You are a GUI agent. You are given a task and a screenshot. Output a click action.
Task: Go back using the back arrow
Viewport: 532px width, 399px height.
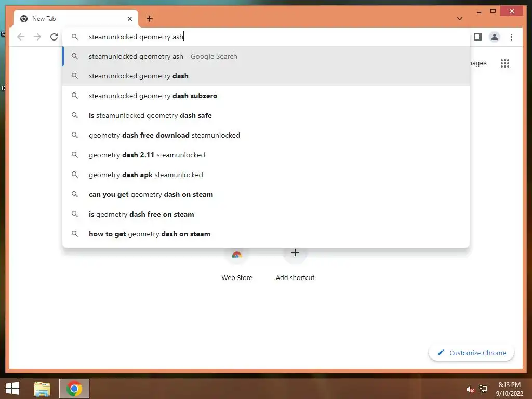click(21, 37)
